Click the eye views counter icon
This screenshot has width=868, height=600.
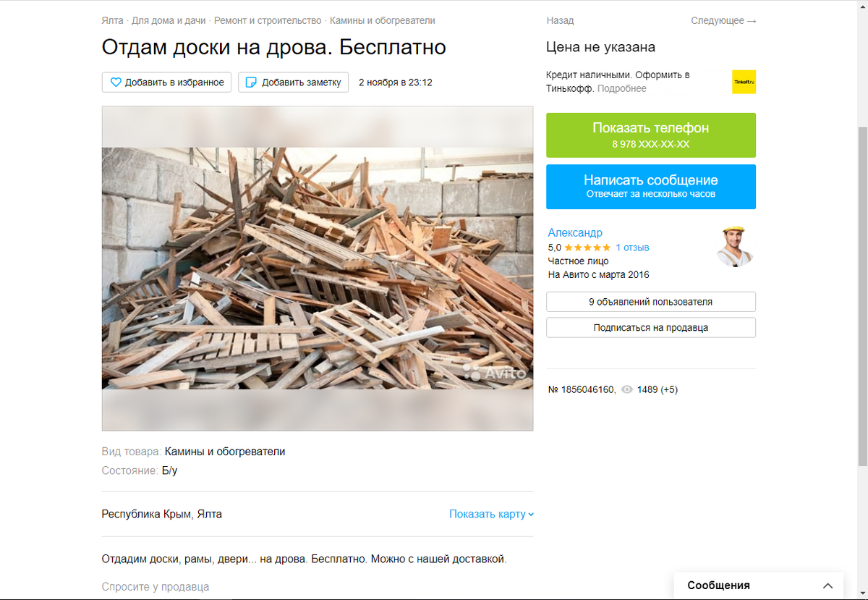tap(627, 389)
